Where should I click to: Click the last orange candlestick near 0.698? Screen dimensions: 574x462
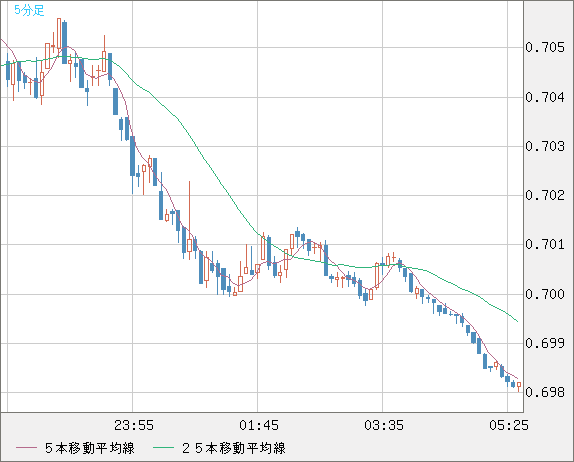point(519,386)
